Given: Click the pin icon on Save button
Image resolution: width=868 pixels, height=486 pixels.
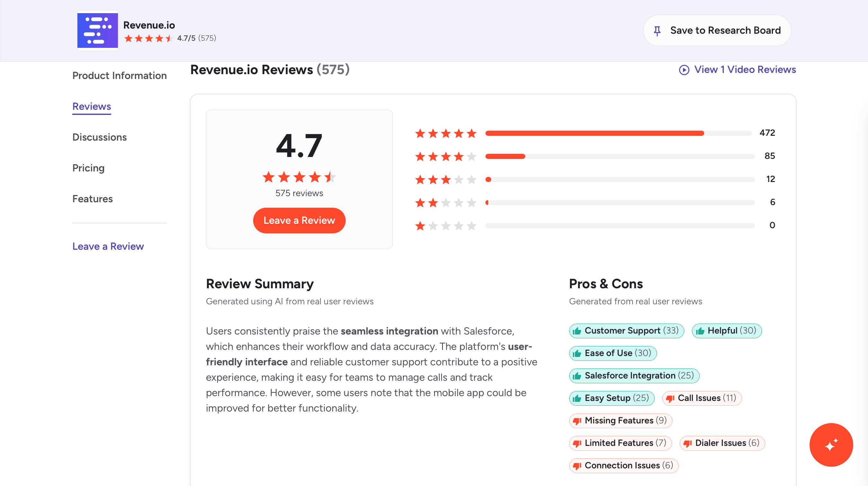Looking at the screenshot, I should tap(657, 30).
